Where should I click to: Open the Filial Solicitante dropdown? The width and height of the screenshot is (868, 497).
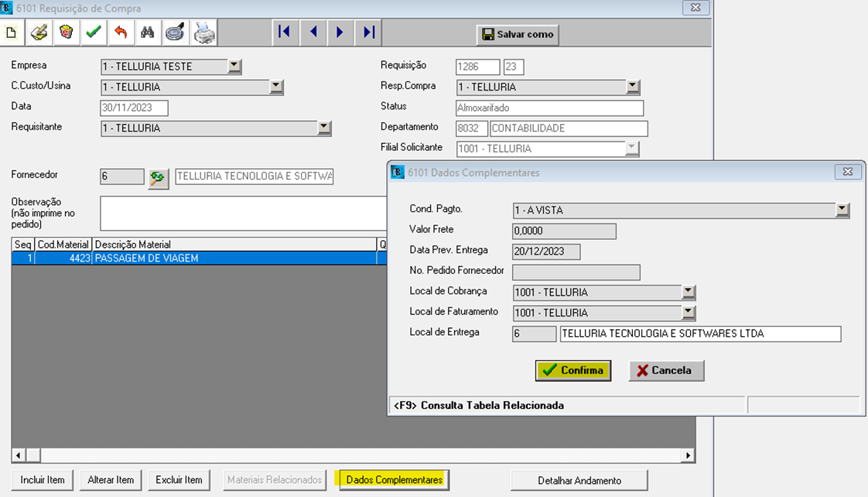(x=631, y=148)
